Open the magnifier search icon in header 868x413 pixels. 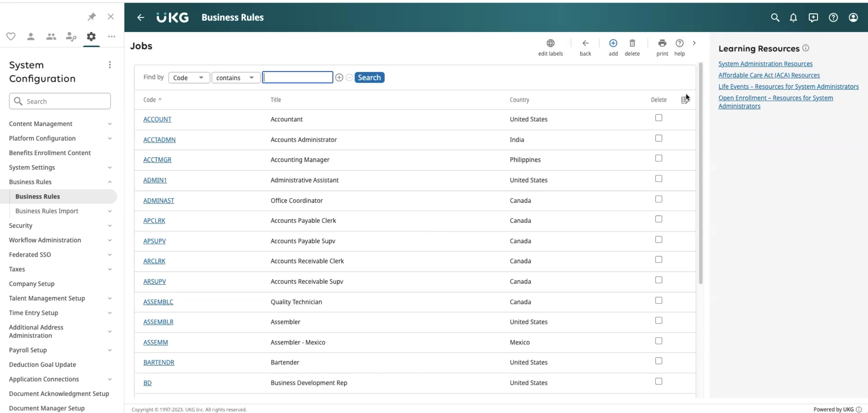[775, 18]
